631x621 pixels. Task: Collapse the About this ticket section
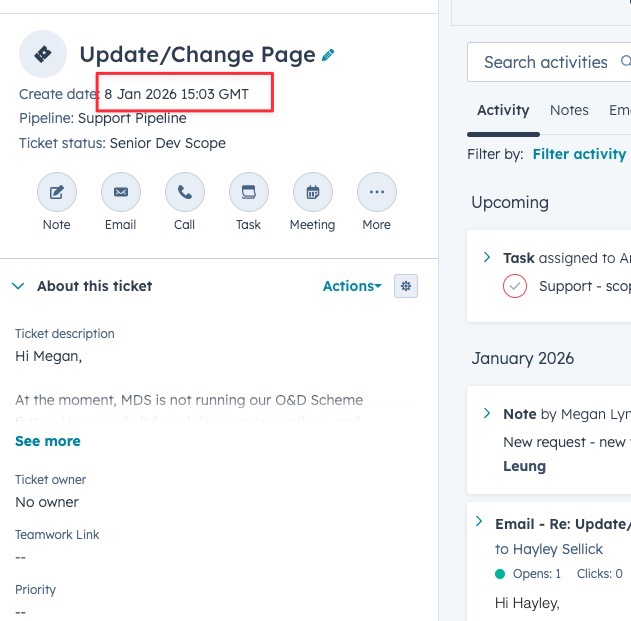pos(18,286)
